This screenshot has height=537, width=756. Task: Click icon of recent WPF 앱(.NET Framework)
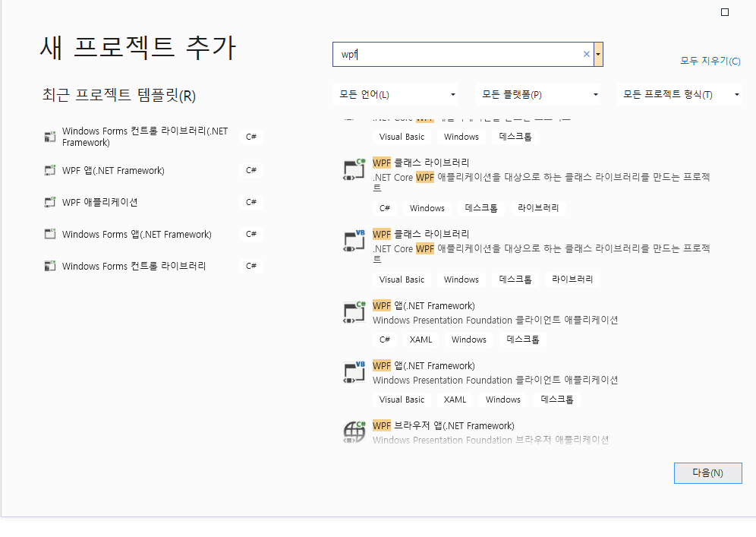(x=50, y=170)
